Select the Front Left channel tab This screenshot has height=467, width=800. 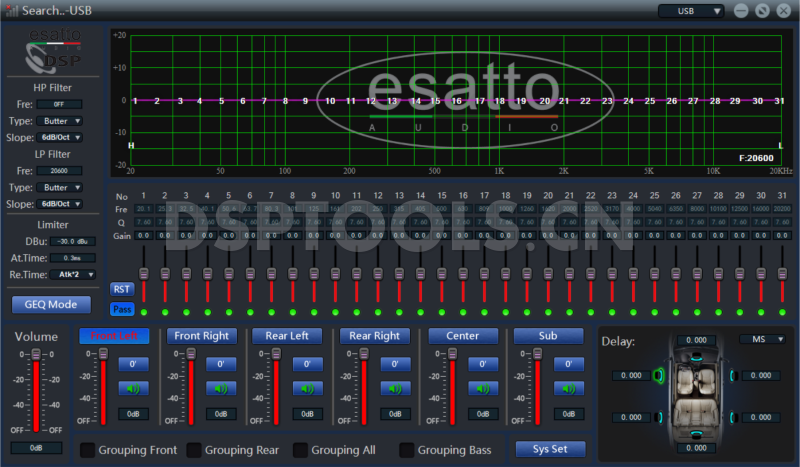[114, 336]
